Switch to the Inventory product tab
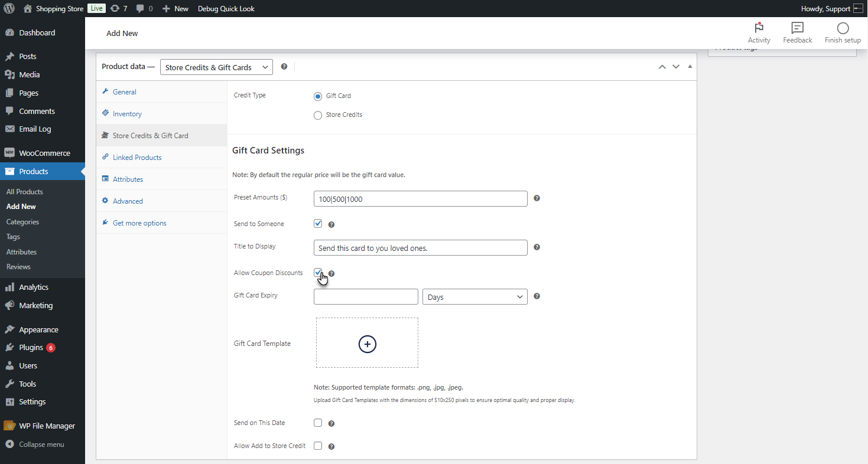Image resolution: width=868 pixels, height=464 pixels. coord(161,113)
